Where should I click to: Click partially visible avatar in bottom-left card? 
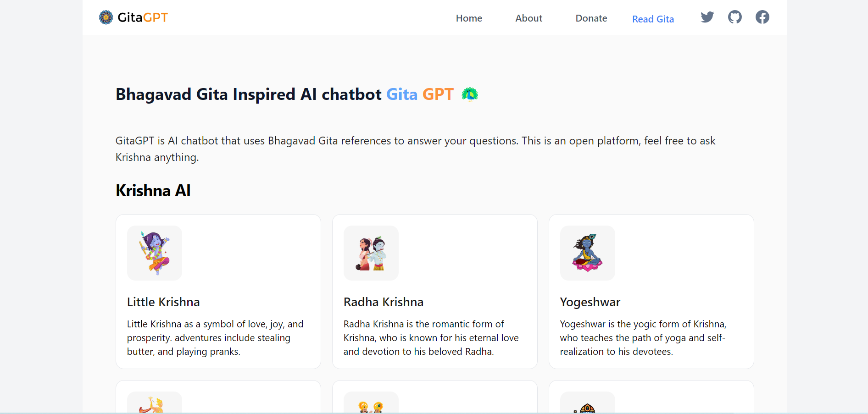155,403
